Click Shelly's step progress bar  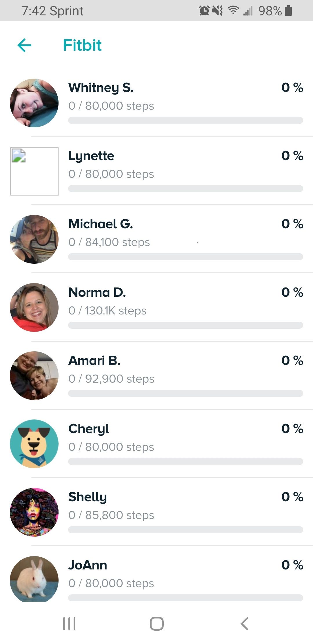[185, 530]
